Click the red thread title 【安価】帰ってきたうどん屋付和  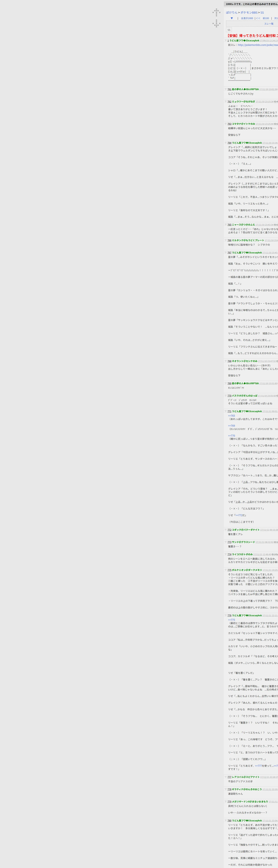[252, 35]
